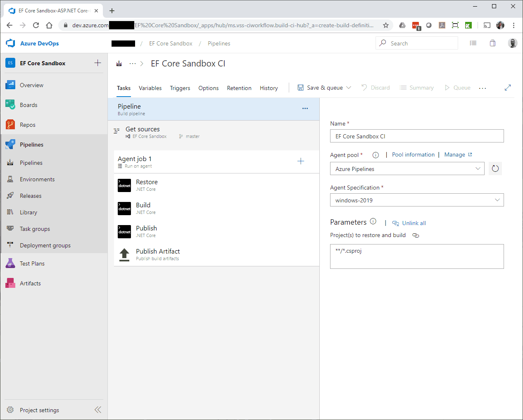
Task: Click the Parameters info icon
Action: [x=373, y=221]
